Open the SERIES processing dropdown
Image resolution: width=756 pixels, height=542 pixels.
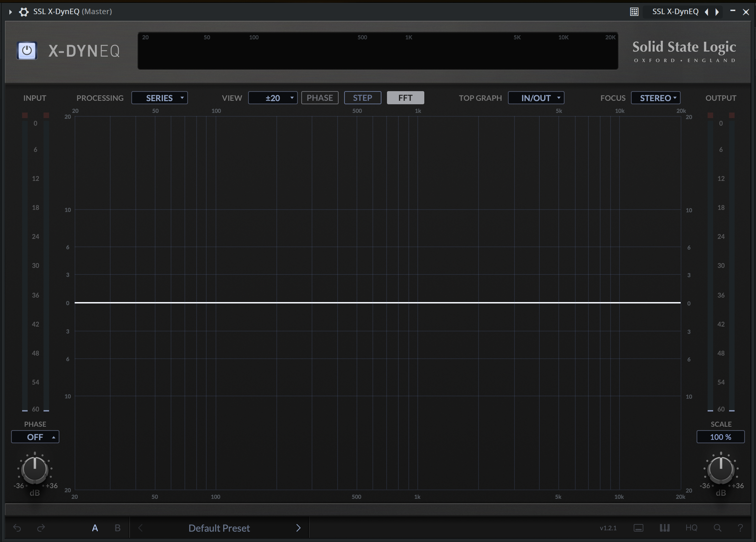[159, 98]
